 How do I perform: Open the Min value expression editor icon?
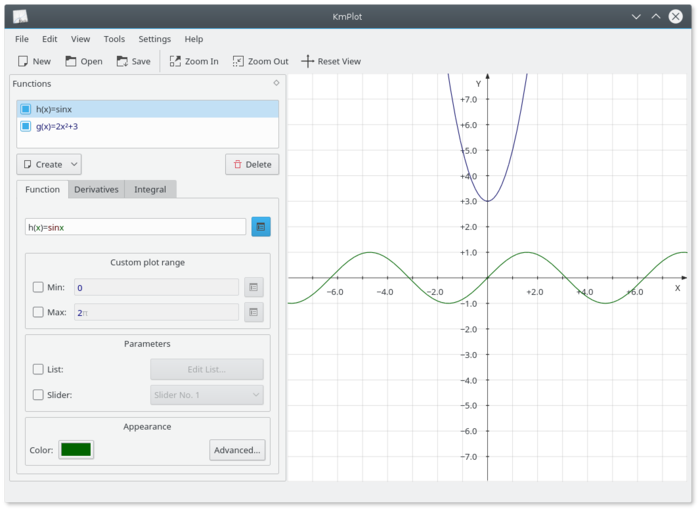click(254, 287)
